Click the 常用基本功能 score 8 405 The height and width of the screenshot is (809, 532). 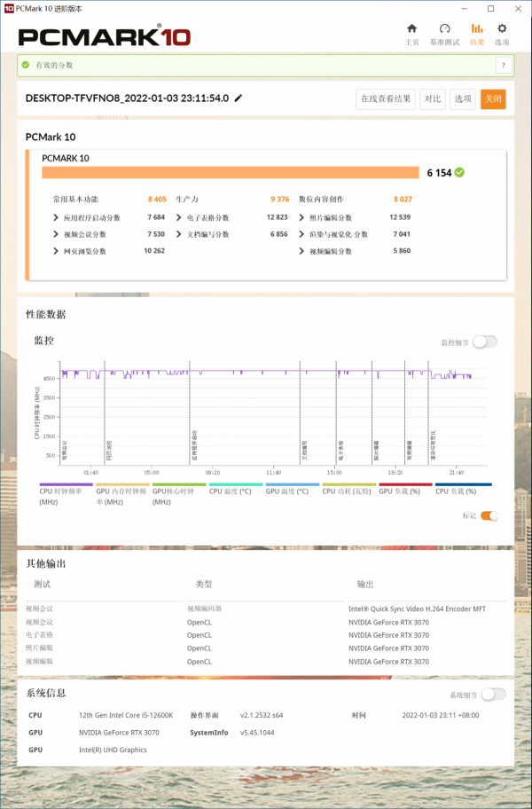157,200
